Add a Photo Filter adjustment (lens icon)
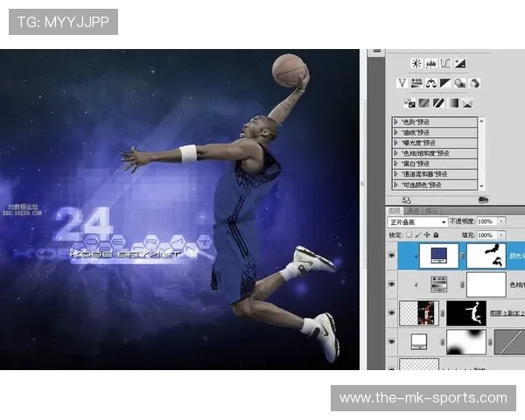This screenshot has width=525, height=420. coord(460,83)
